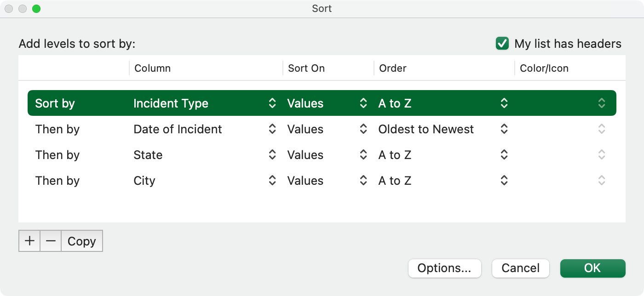Image resolution: width=644 pixels, height=296 pixels.
Task: Select the 'Then by City' sort level
Action: click(x=57, y=181)
